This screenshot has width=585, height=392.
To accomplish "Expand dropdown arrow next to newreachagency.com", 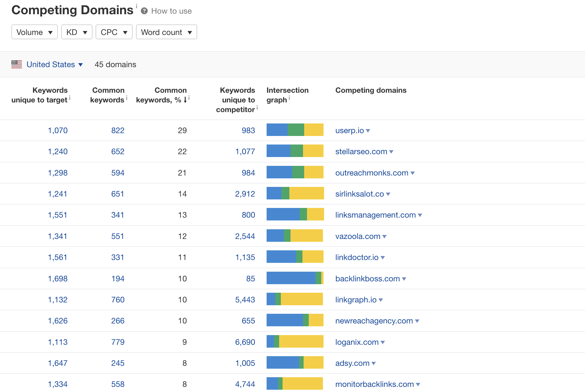I will pos(417,321).
